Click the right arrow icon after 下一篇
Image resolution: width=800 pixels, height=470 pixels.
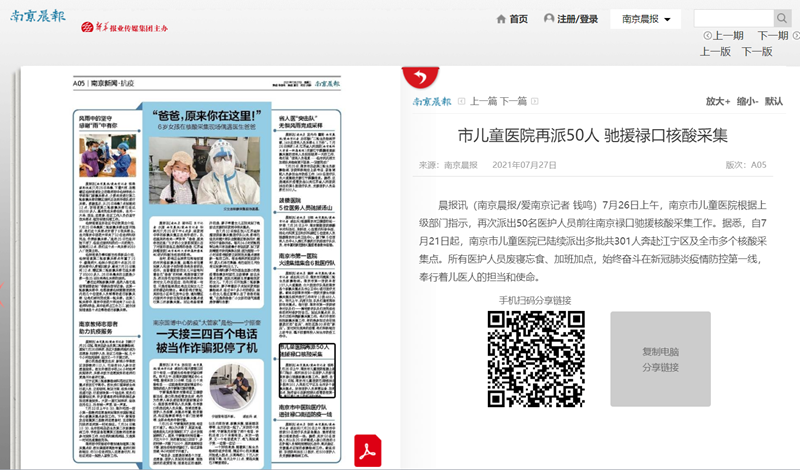click(535, 101)
